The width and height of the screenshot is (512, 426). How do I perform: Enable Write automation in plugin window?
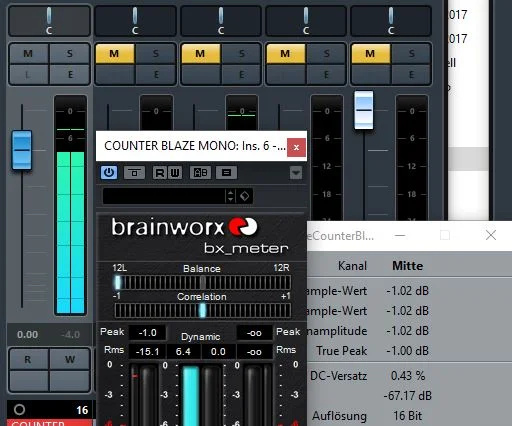(175, 173)
